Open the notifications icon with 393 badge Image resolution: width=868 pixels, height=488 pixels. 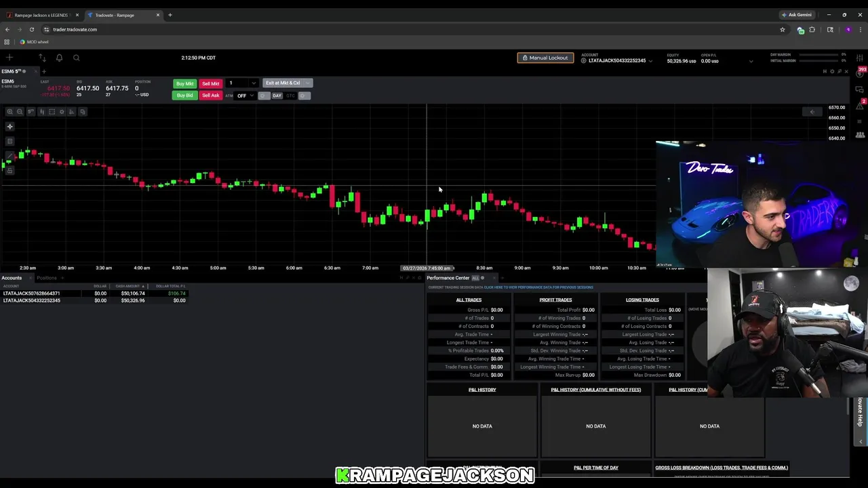tap(861, 73)
